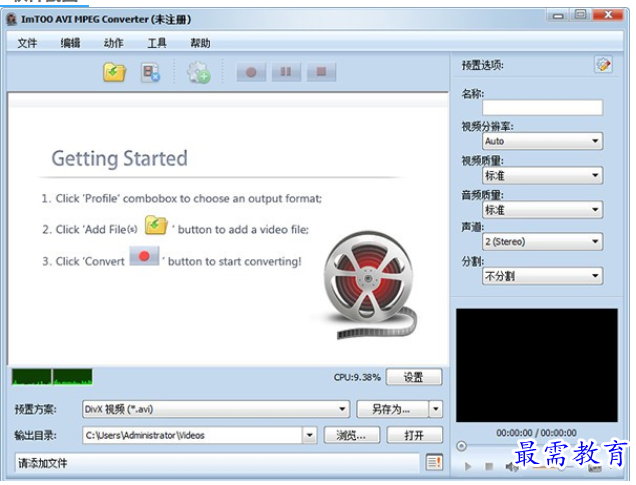Click the ImTOO application icon in title bar
636x485 pixels.
click(x=12, y=19)
